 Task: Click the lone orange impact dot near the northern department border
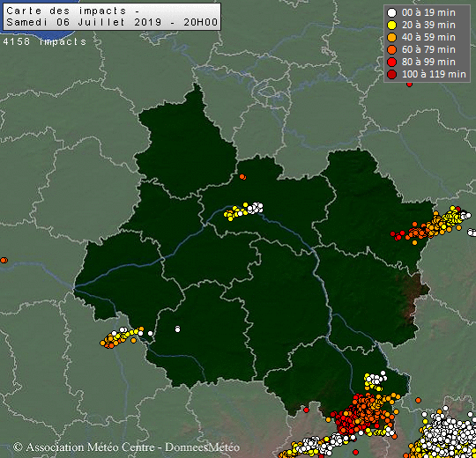[242, 177]
